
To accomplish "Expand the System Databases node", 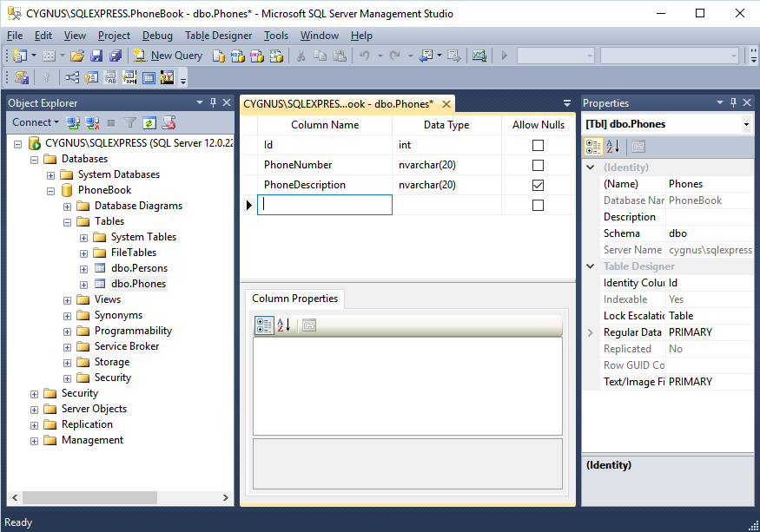I will click(51, 175).
